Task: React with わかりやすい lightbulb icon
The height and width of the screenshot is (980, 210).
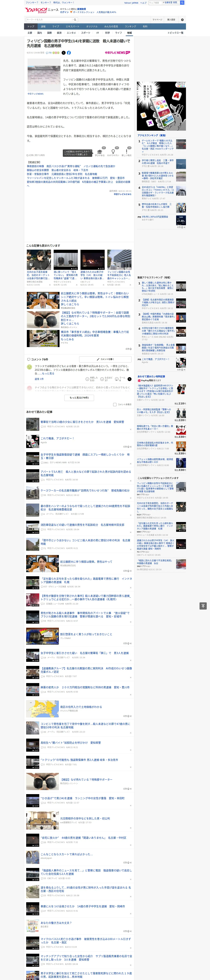Action: pyautogui.click(x=113, y=152)
